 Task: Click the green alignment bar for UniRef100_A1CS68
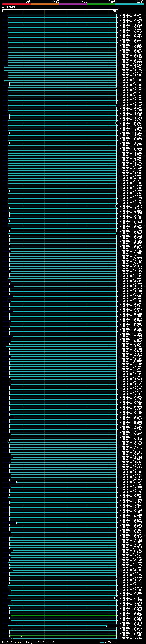pyautogui.click(x=64, y=615)
